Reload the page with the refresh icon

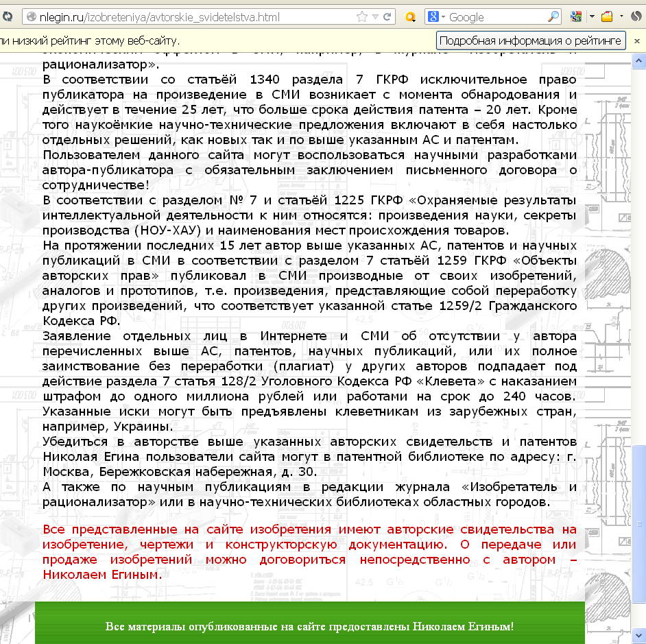387,17
